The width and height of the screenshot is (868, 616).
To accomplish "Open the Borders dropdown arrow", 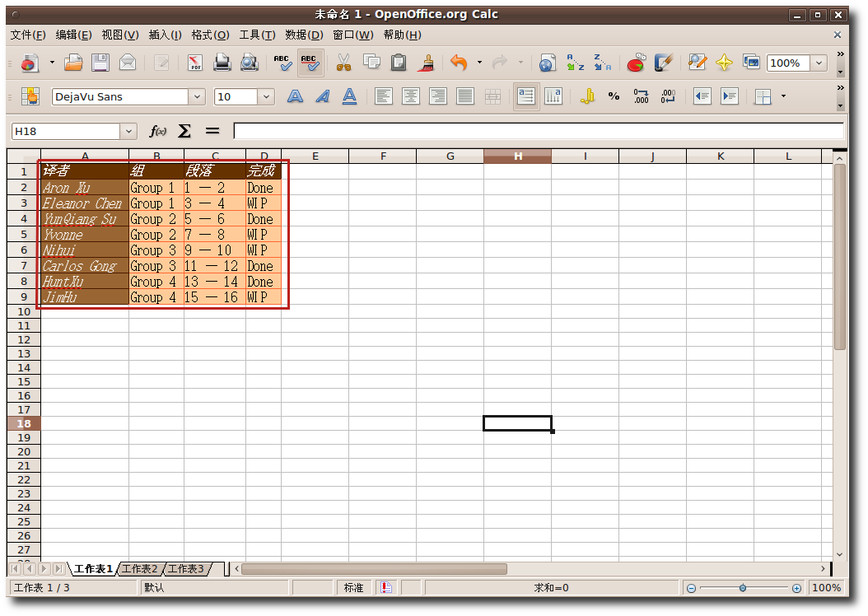I will [x=783, y=96].
